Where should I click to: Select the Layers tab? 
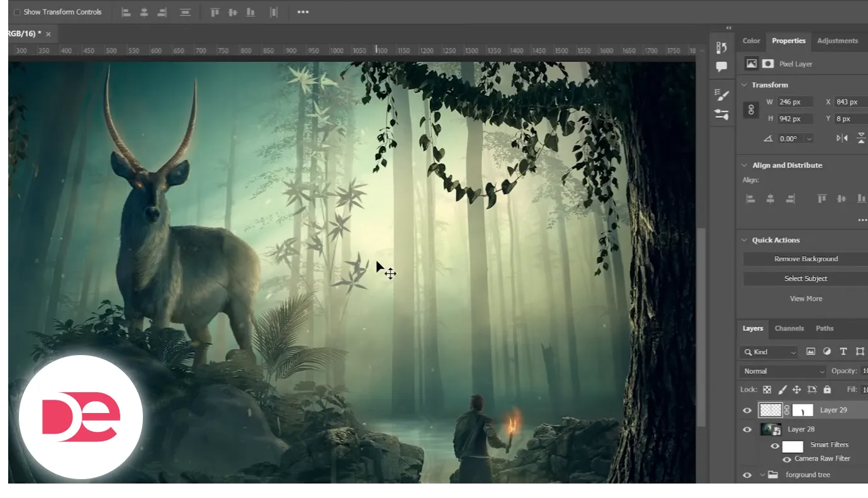coord(753,328)
